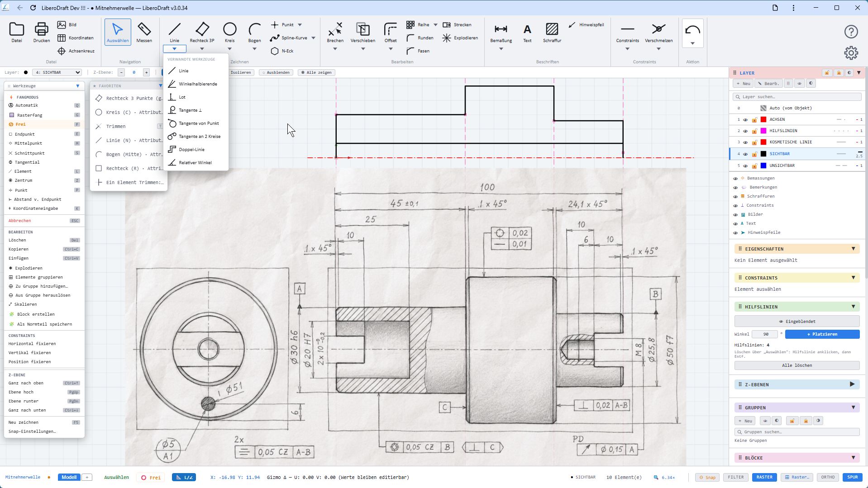The width and height of the screenshot is (868, 488).
Task: Choose Winkelhalbierende from related tools menu
Action: coord(196,84)
